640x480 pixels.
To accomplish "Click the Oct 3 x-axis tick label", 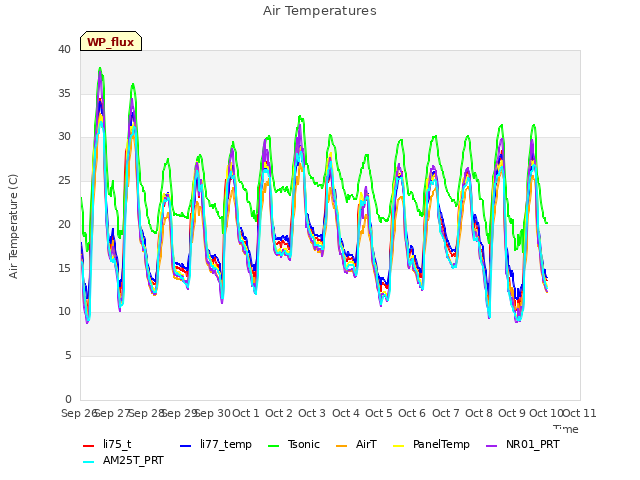I will [312, 413].
